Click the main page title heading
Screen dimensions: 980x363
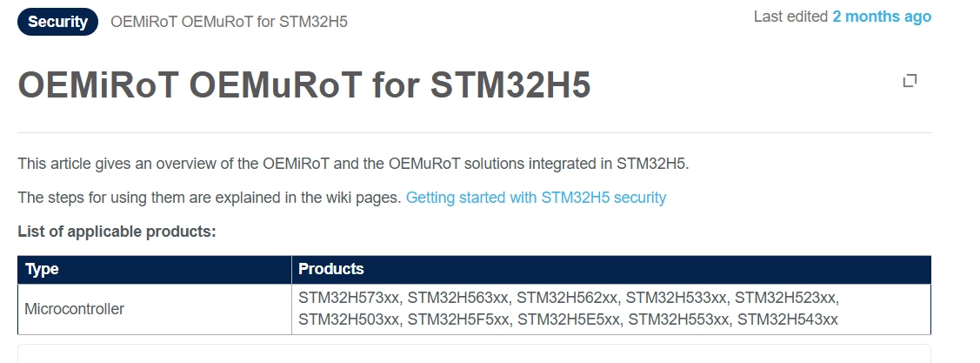pos(303,84)
